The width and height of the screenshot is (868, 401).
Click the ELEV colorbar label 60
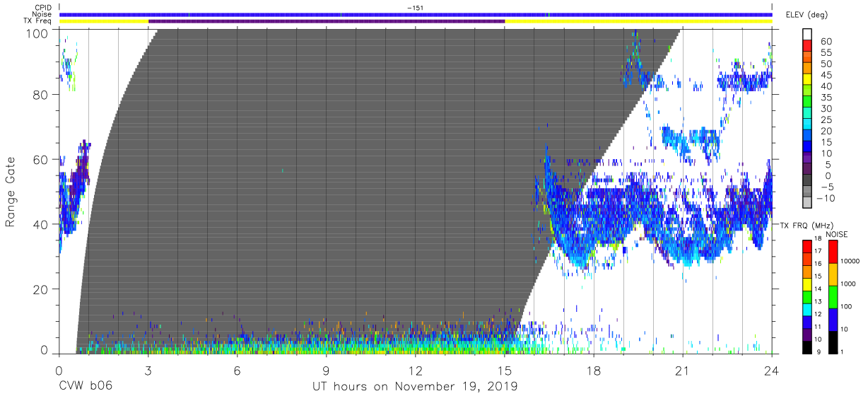click(x=827, y=41)
